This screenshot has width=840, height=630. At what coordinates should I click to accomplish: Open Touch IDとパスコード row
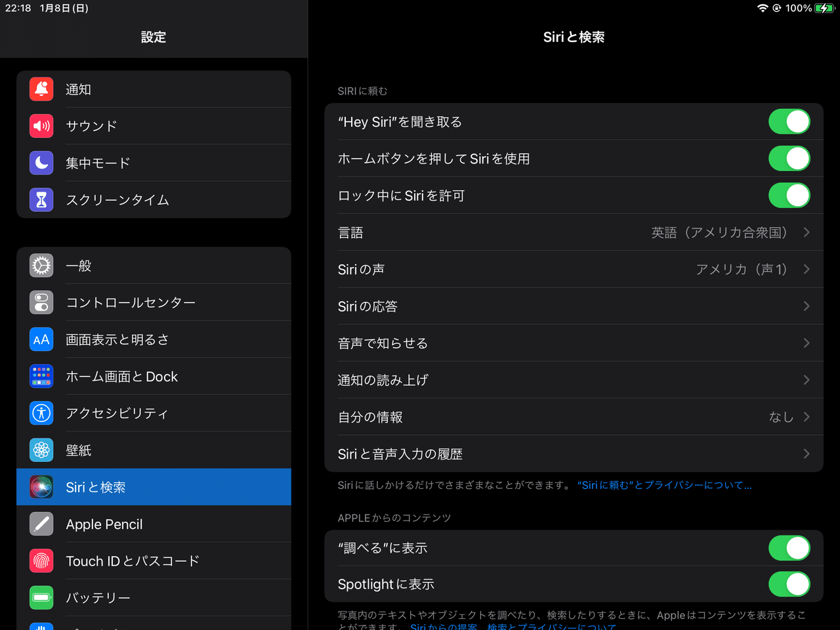154,561
